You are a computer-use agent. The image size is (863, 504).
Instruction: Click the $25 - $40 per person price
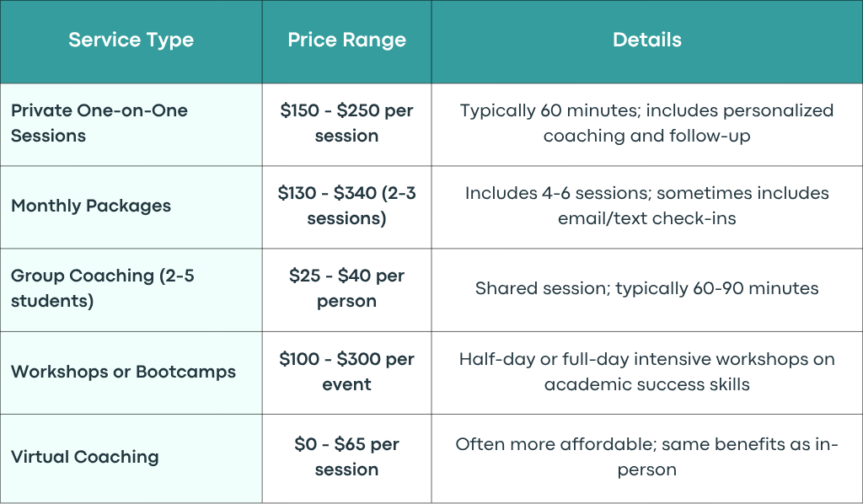coord(346,288)
